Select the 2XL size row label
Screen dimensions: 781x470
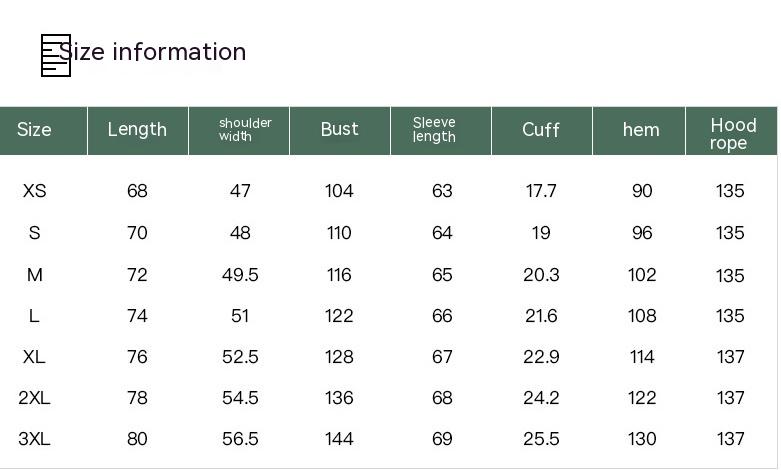click(34, 398)
